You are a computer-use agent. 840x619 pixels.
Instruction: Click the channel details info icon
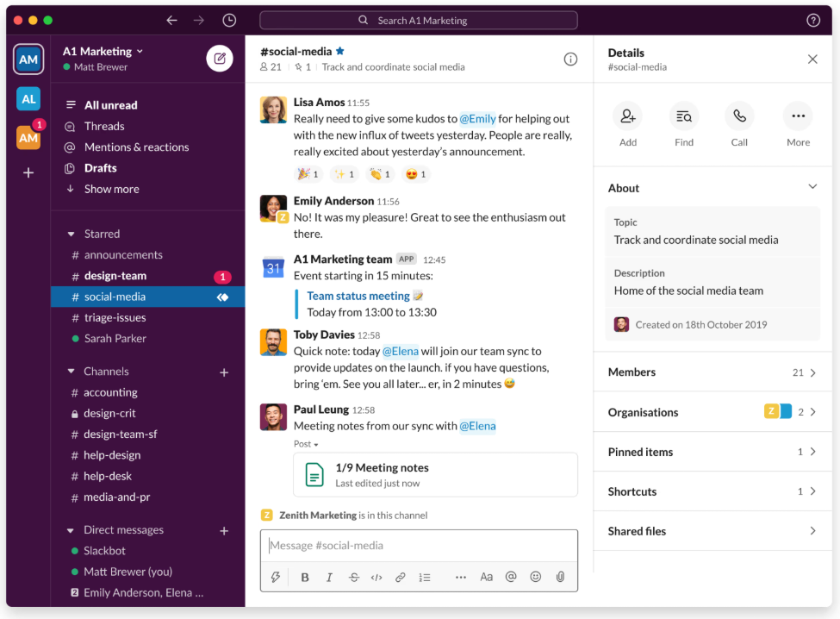coord(570,59)
